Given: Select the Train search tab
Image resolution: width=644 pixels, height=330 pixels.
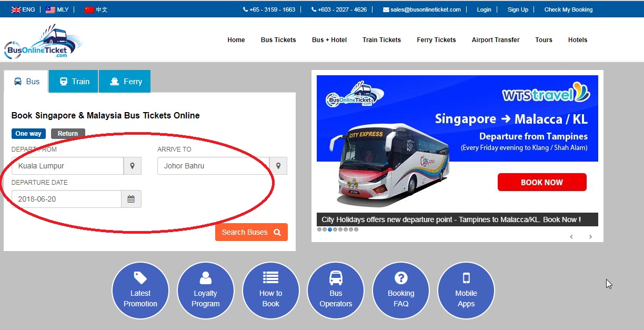Looking at the screenshot, I should pyautogui.click(x=74, y=82).
